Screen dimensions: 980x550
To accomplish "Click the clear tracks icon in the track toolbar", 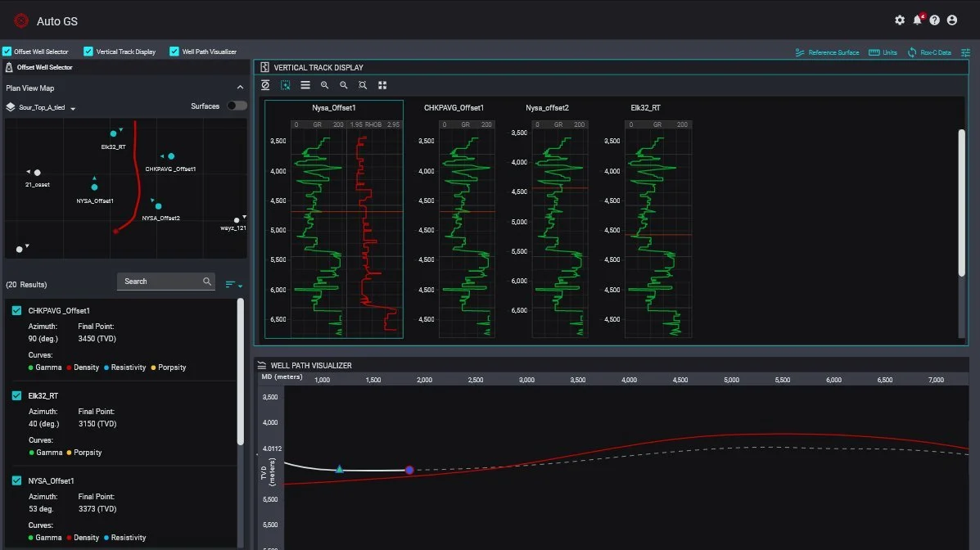I will pos(265,85).
